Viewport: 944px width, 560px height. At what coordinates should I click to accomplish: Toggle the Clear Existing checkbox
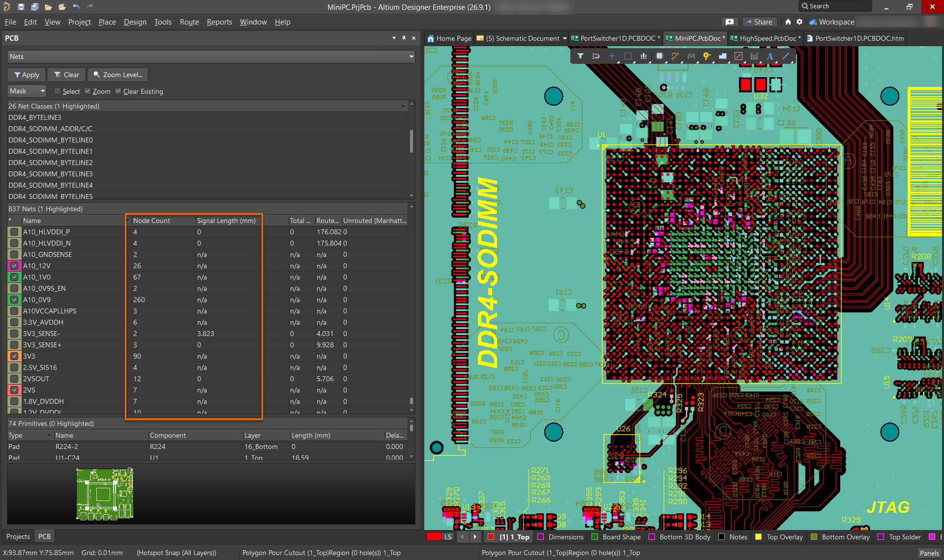pyautogui.click(x=118, y=91)
